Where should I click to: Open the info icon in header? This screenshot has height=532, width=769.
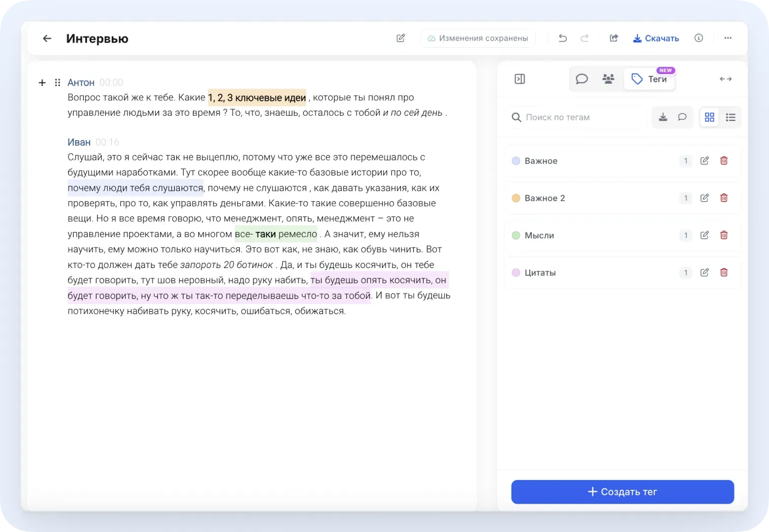(699, 38)
